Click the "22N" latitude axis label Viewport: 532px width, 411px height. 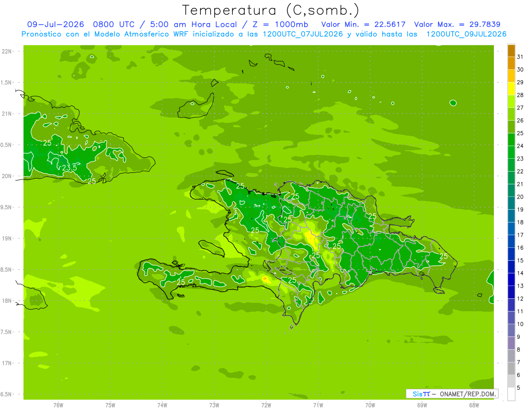click(7, 51)
